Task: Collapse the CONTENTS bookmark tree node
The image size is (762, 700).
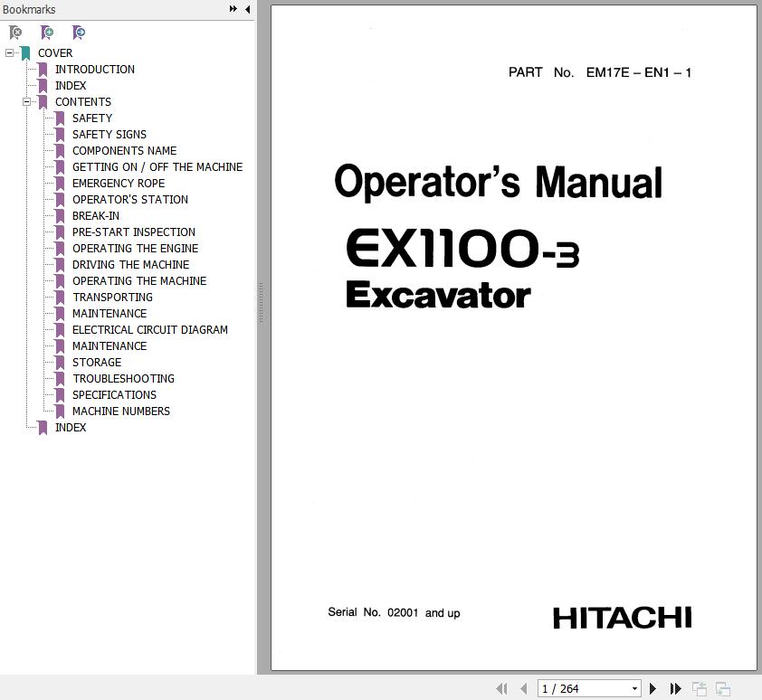Action: (x=27, y=102)
